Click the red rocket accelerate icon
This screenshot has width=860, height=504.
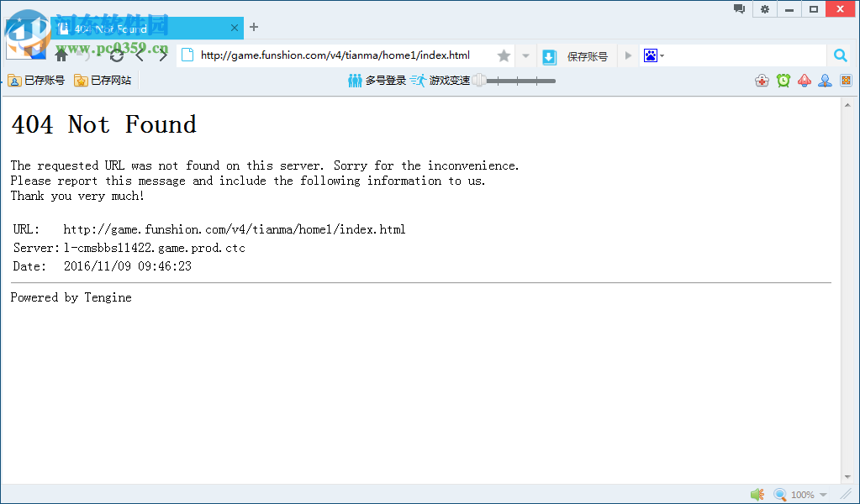coord(804,81)
